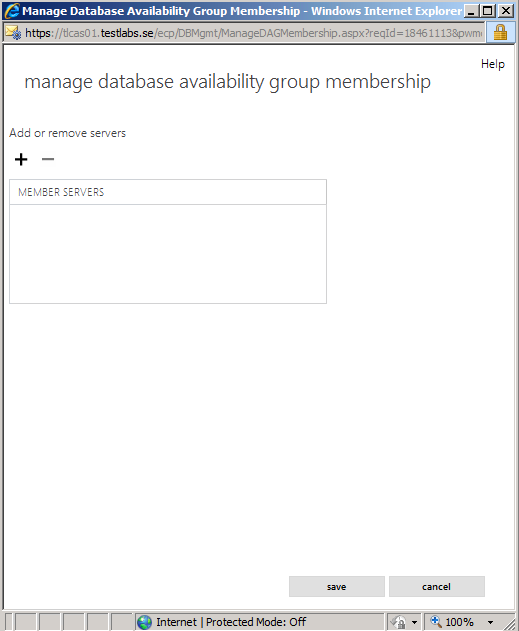Click the plus icon to add a server
This screenshot has width=519, height=631.
click(x=21, y=159)
